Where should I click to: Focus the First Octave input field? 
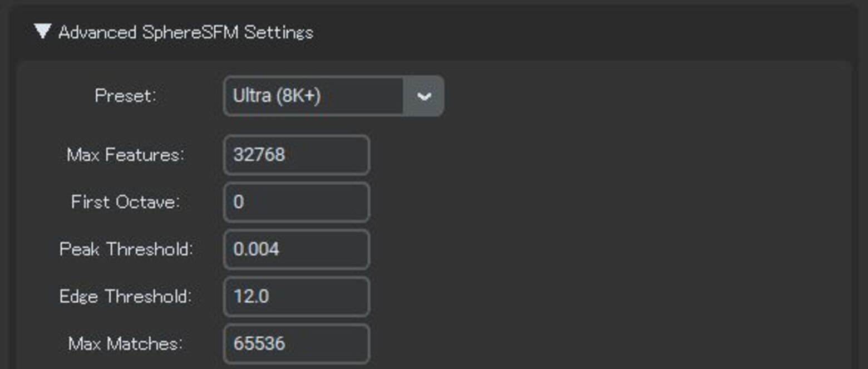pyautogui.click(x=296, y=202)
